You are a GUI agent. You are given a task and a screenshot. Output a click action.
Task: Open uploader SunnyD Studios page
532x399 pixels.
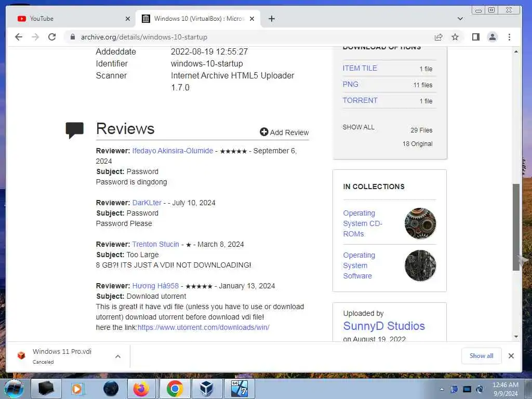click(x=384, y=326)
